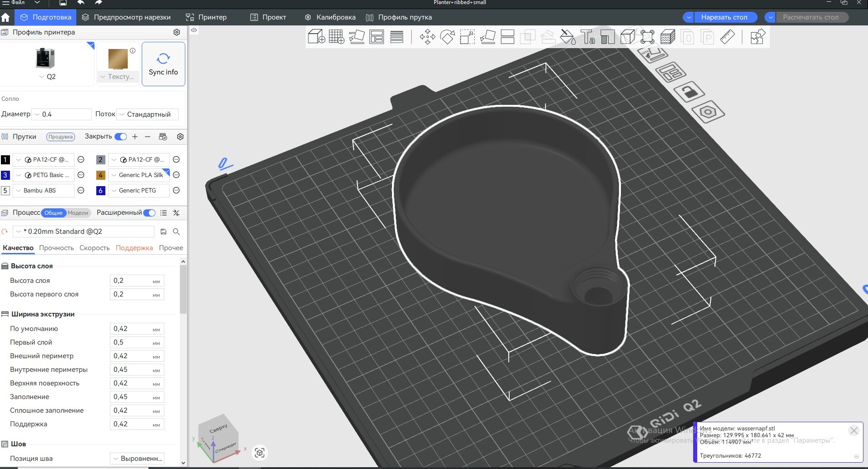Image resolution: width=868 pixels, height=469 pixels.
Task: Switch process scope to Модели
Action: 78,213
